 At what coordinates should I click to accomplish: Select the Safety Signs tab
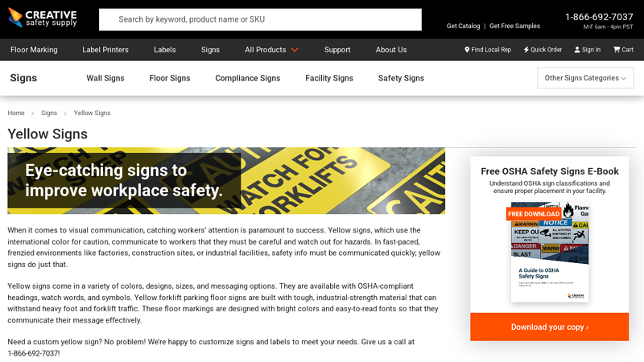click(x=401, y=78)
